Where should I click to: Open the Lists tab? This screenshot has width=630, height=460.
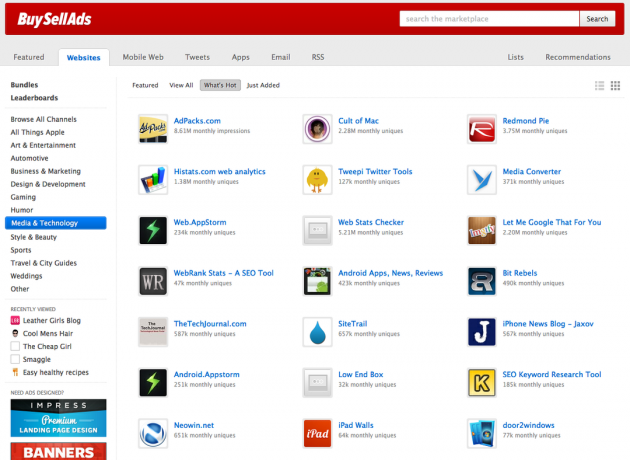click(x=515, y=57)
